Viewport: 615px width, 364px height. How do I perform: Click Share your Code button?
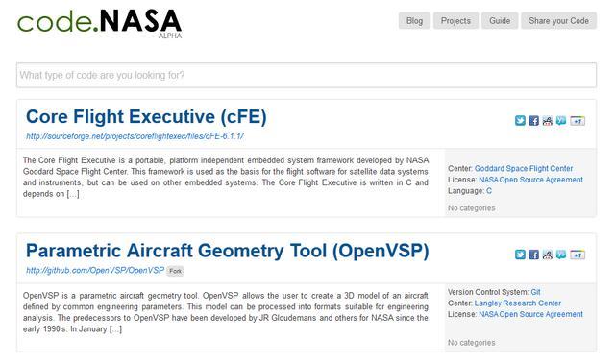click(559, 21)
